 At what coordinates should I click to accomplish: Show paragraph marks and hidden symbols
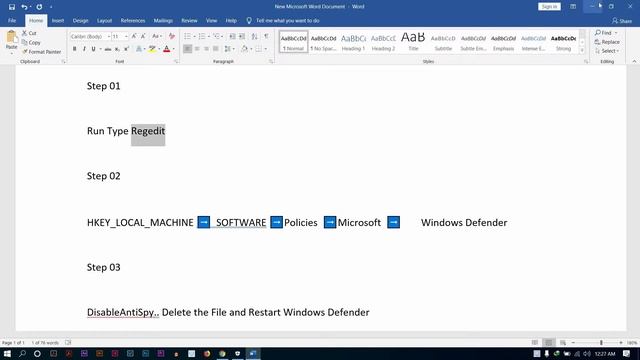click(x=267, y=36)
